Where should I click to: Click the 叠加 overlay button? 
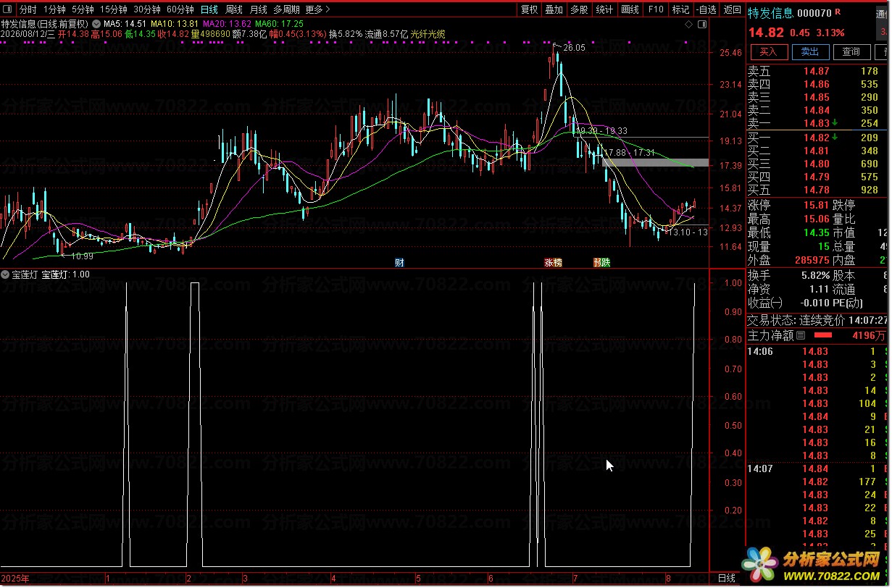click(554, 9)
